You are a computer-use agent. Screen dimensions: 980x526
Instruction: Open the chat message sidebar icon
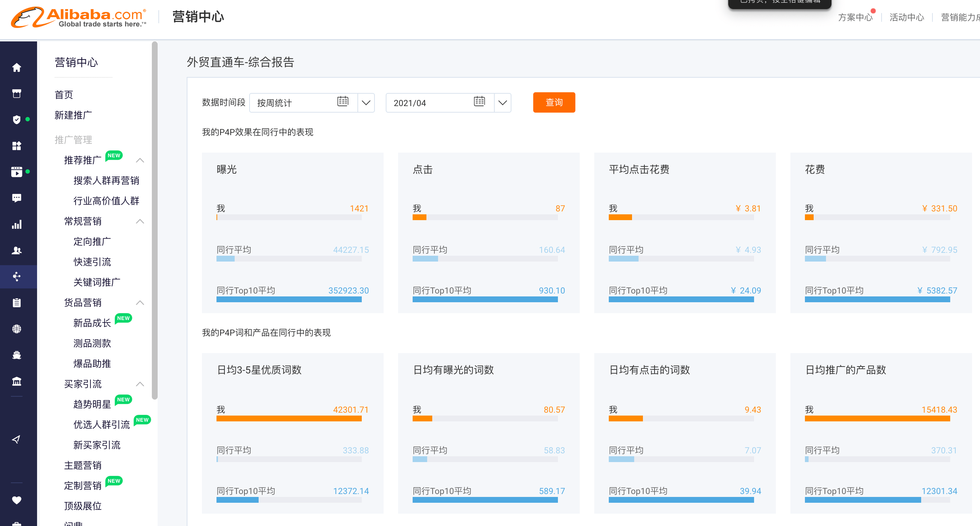pos(16,198)
